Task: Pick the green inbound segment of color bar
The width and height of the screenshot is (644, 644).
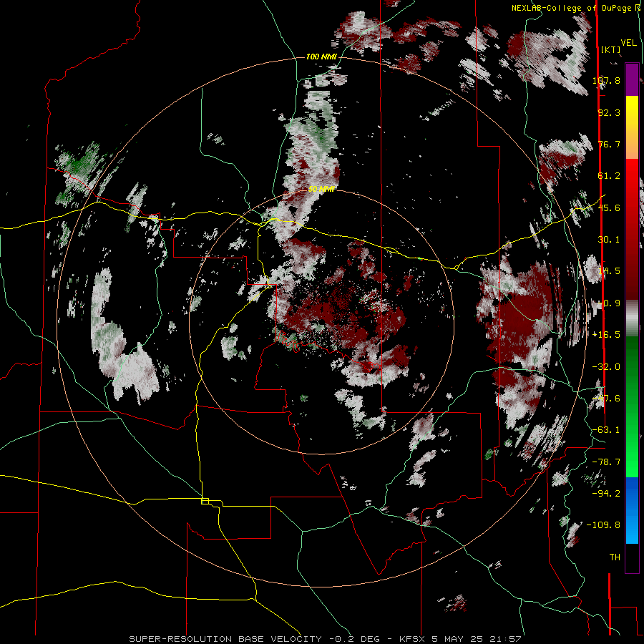Action: click(632, 406)
